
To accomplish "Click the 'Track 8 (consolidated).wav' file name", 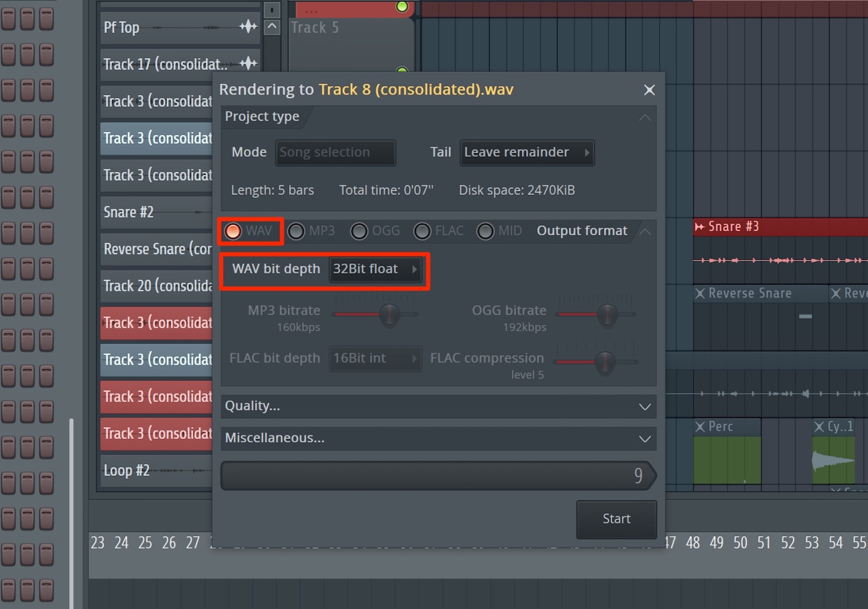I will click(x=416, y=90).
